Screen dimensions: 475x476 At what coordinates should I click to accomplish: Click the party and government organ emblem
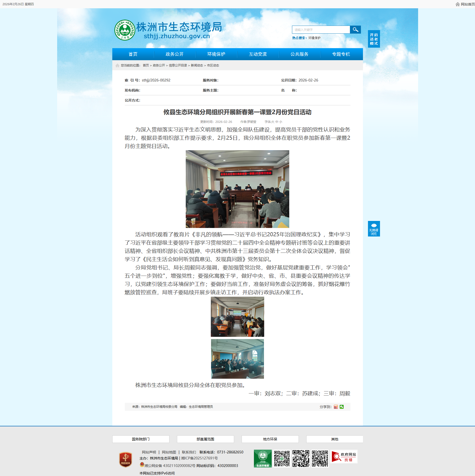pyautogui.click(x=125, y=459)
